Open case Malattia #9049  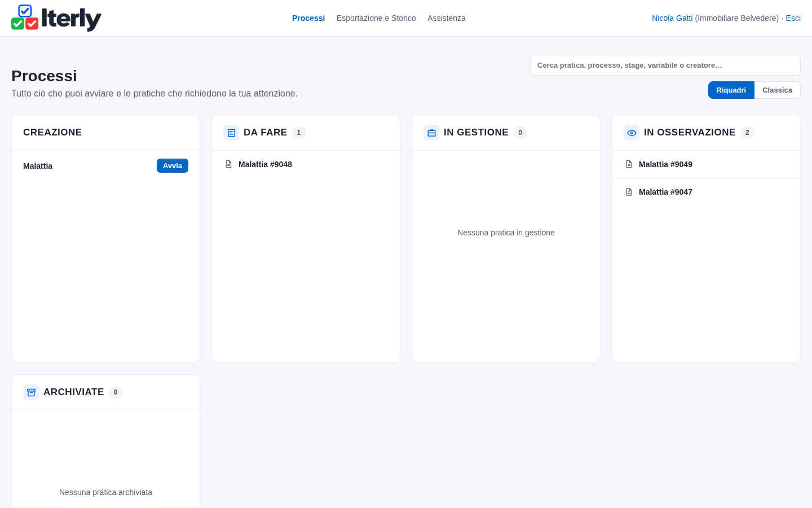pyautogui.click(x=706, y=164)
